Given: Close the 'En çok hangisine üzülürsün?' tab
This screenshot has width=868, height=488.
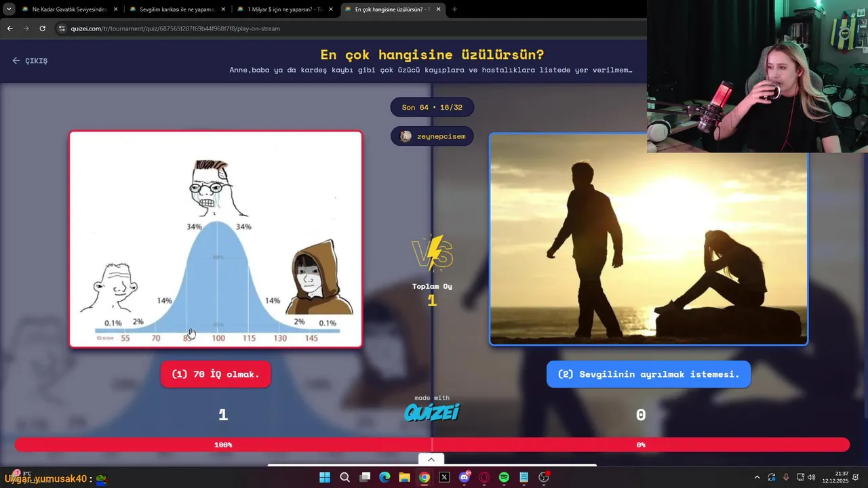Looking at the screenshot, I should 439,9.
